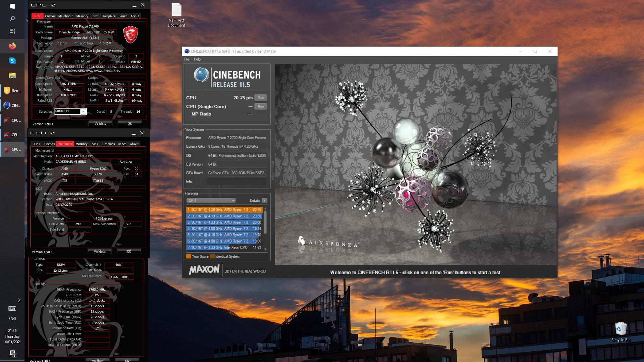The height and width of the screenshot is (362, 644).
Task: Switch to Memory tab in top CPU-Z
Action: [82, 16]
